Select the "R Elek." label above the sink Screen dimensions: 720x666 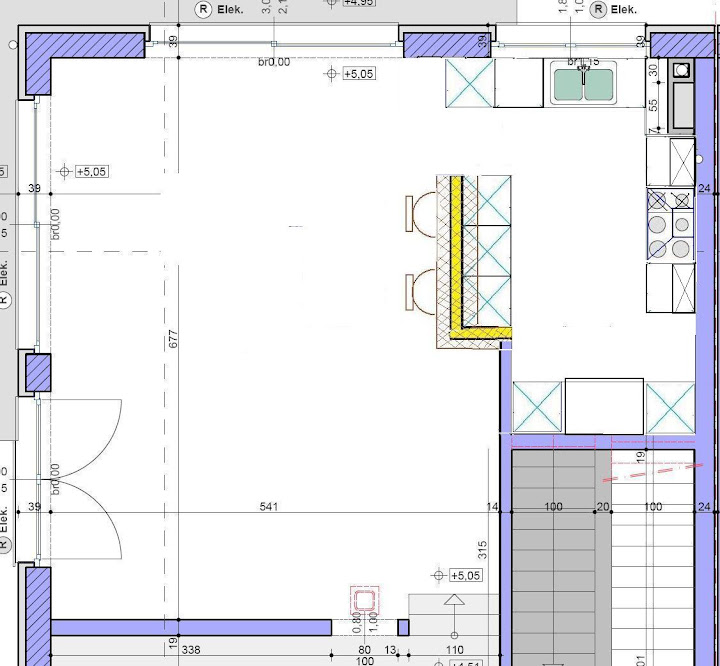tap(613, 9)
